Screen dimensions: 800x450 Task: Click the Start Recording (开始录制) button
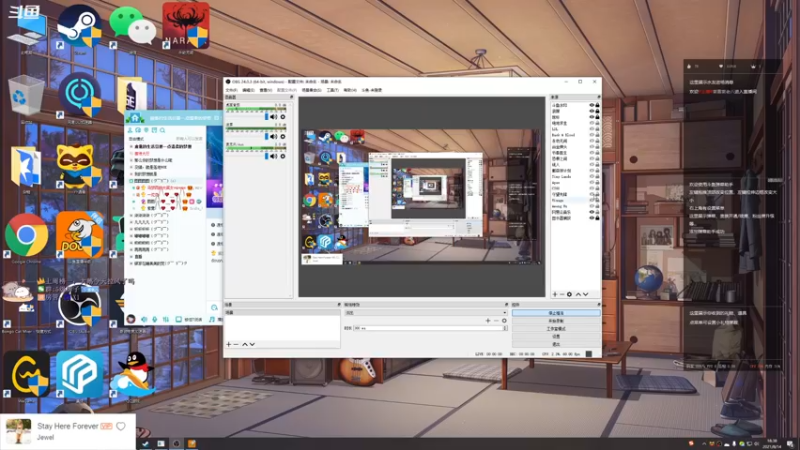[556, 321]
